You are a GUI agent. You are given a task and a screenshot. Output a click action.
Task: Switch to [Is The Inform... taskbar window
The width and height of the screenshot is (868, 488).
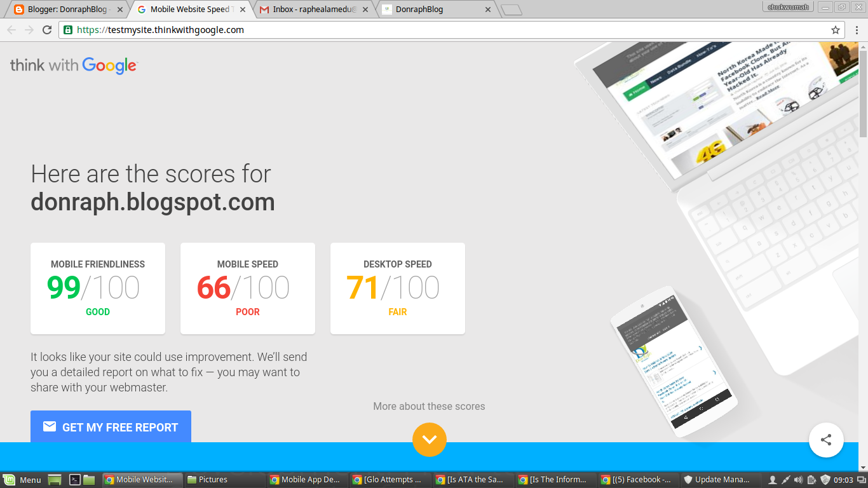point(556,480)
